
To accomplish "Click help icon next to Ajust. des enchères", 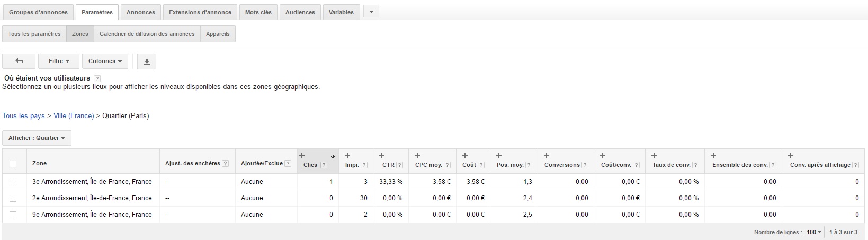I will tap(226, 164).
